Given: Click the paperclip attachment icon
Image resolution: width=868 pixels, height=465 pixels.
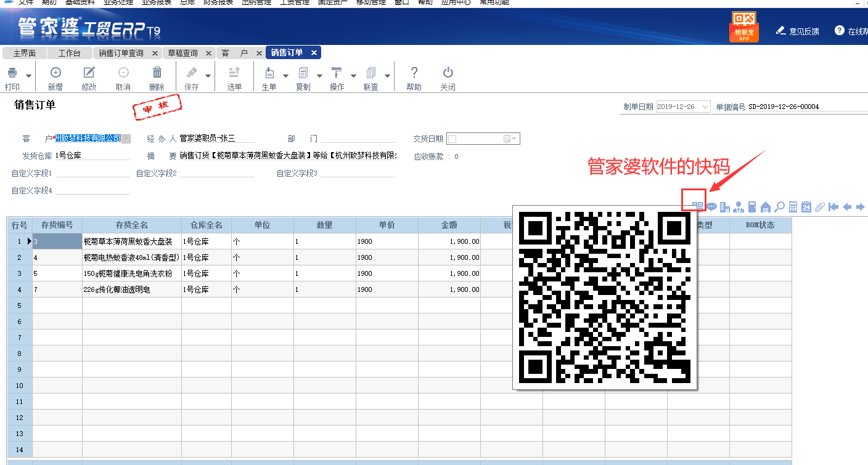Looking at the screenshot, I should (x=819, y=207).
